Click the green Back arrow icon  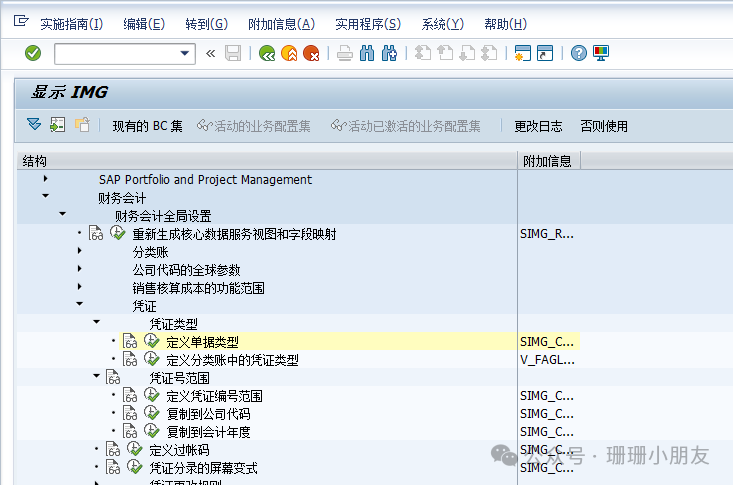267,54
